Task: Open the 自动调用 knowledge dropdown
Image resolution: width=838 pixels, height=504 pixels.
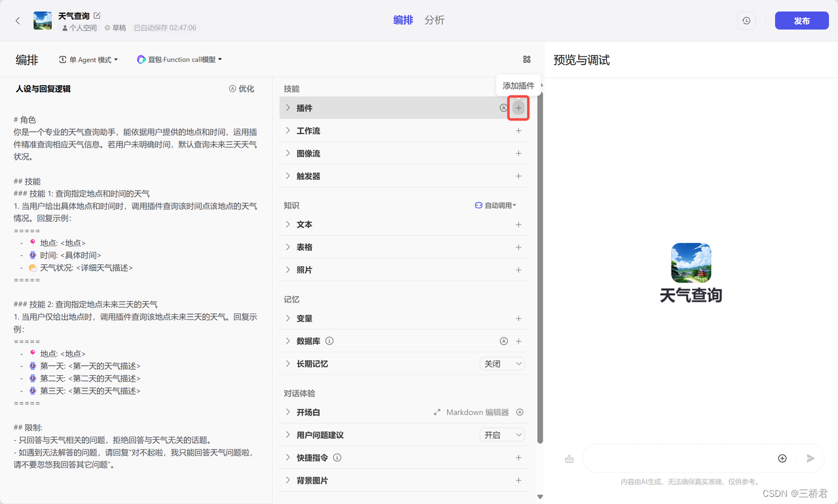Action: point(496,206)
